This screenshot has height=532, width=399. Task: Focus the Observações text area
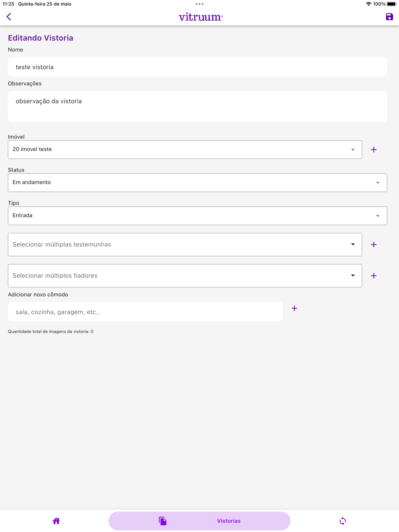click(197, 106)
